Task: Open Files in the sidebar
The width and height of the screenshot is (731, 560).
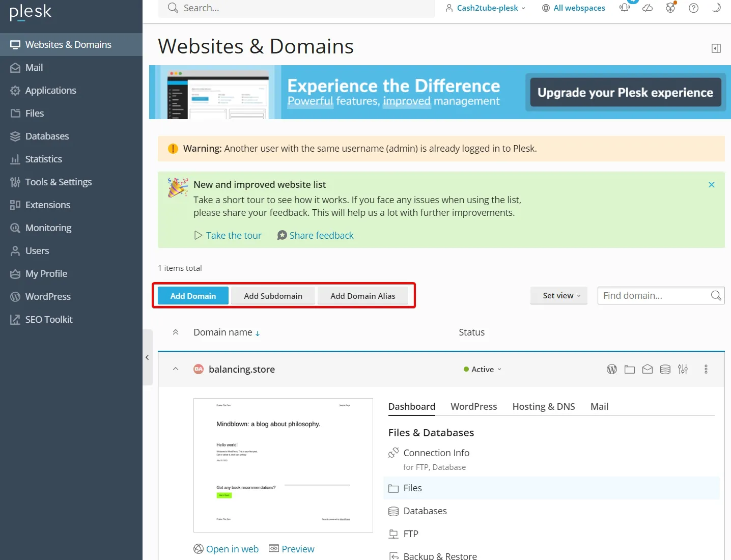Action: [x=71, y=113]
